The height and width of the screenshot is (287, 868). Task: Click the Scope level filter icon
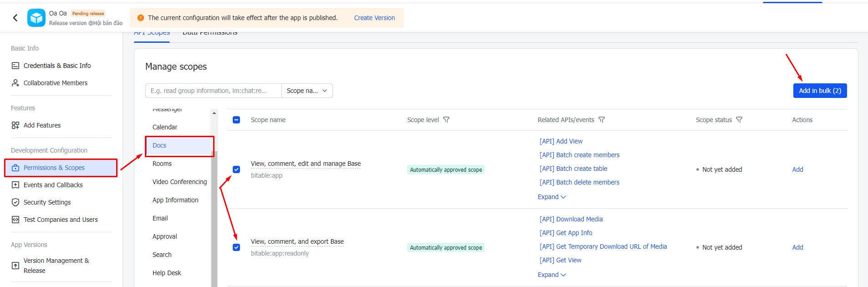(446, 120)
